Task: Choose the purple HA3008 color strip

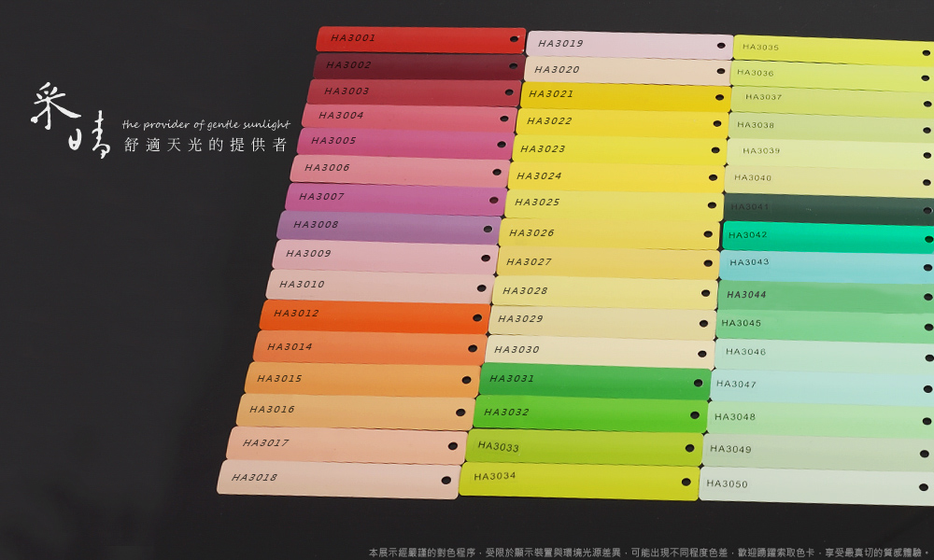Action: (x=388, y=227)
